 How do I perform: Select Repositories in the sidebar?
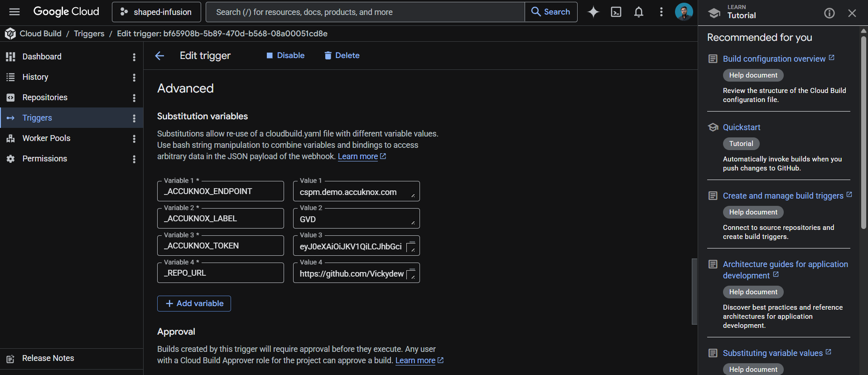[72, 97]
